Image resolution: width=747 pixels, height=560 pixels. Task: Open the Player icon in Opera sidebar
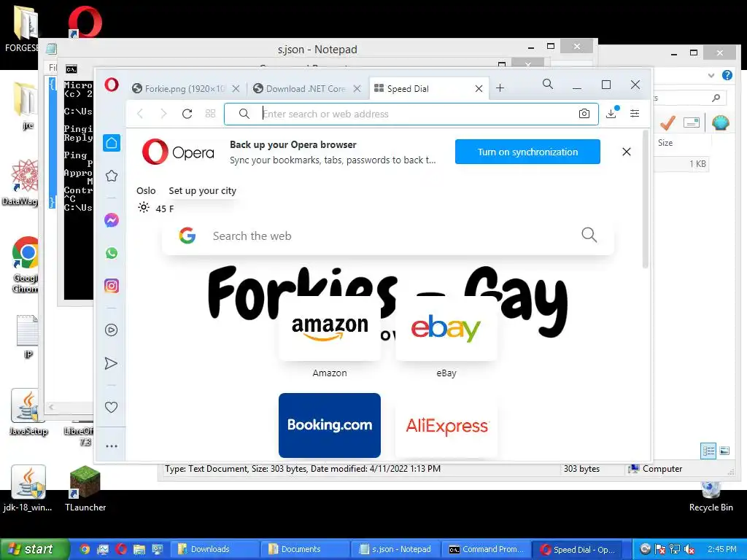112,330
